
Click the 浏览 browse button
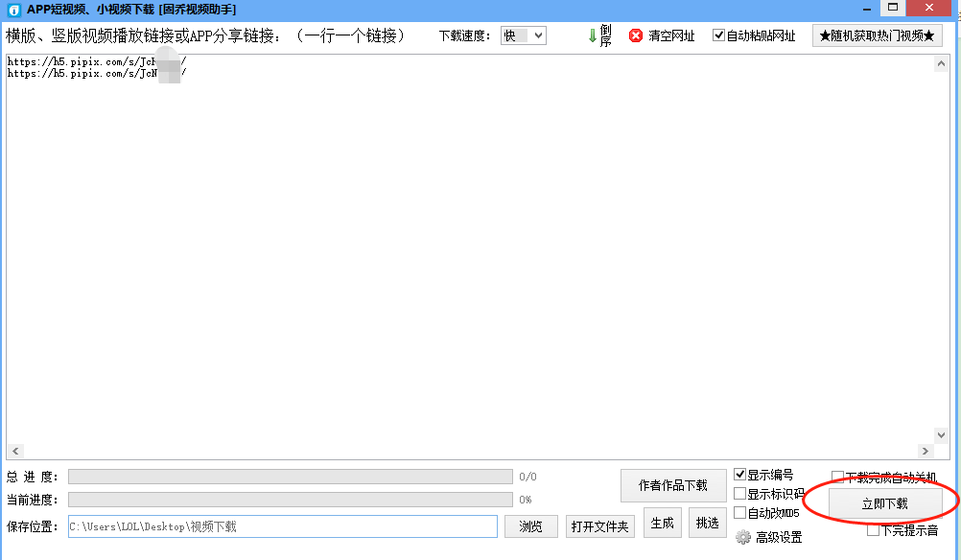(x=530, y=526)
